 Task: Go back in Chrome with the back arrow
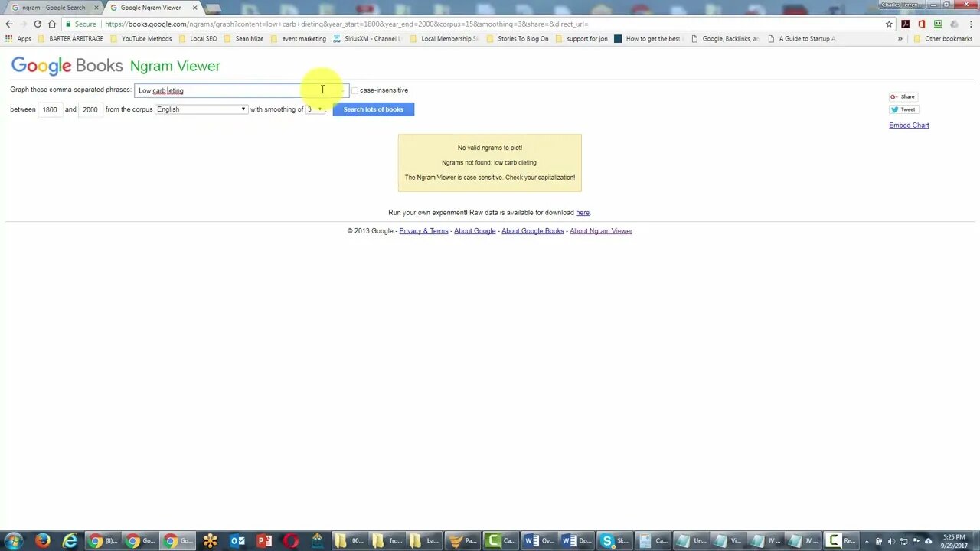[9, 24]
